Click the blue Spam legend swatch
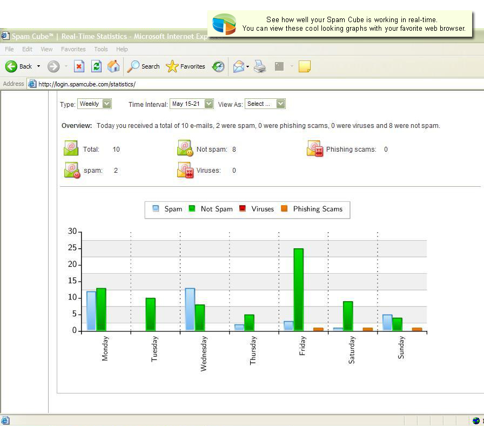Viewport: 484px width, 448px height. point(154,208)
